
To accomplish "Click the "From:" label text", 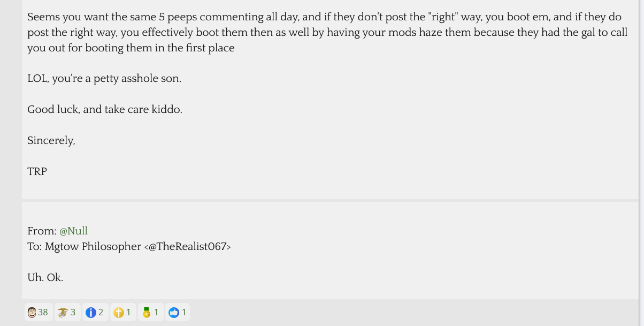I will [x=42, y=231].
